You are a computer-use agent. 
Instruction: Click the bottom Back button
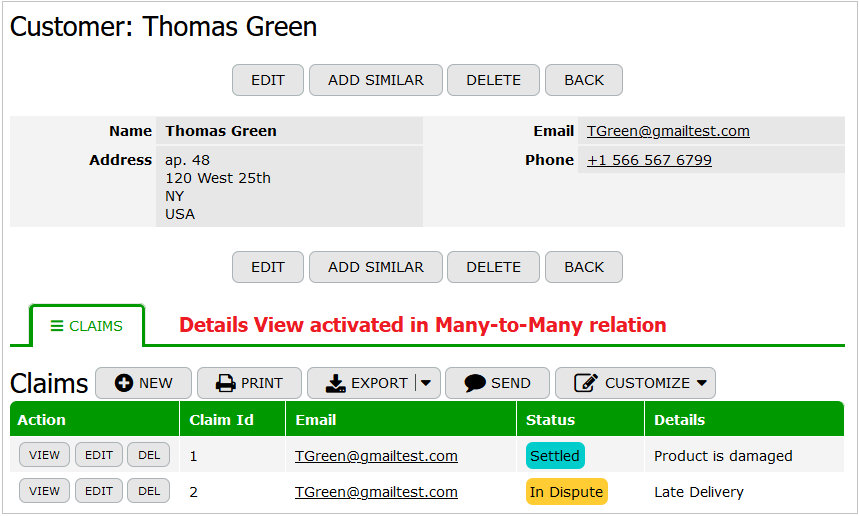(x=584, y=267)
